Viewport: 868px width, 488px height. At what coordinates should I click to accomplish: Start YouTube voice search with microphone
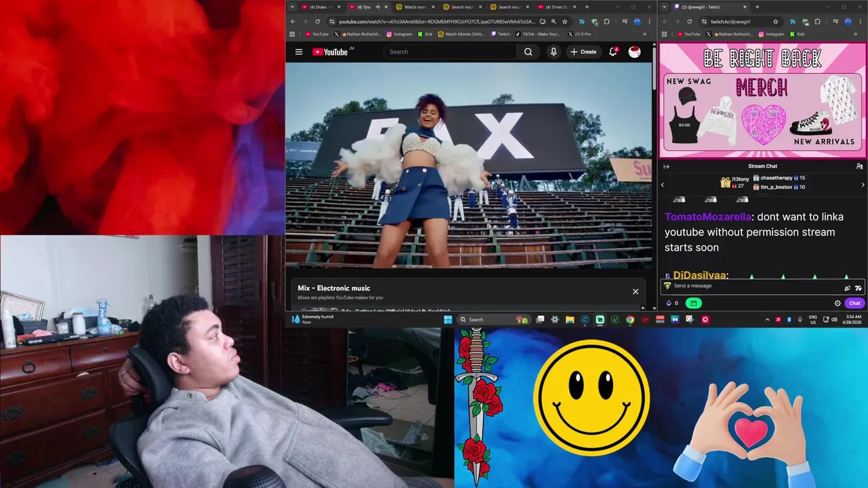(553, 52)
